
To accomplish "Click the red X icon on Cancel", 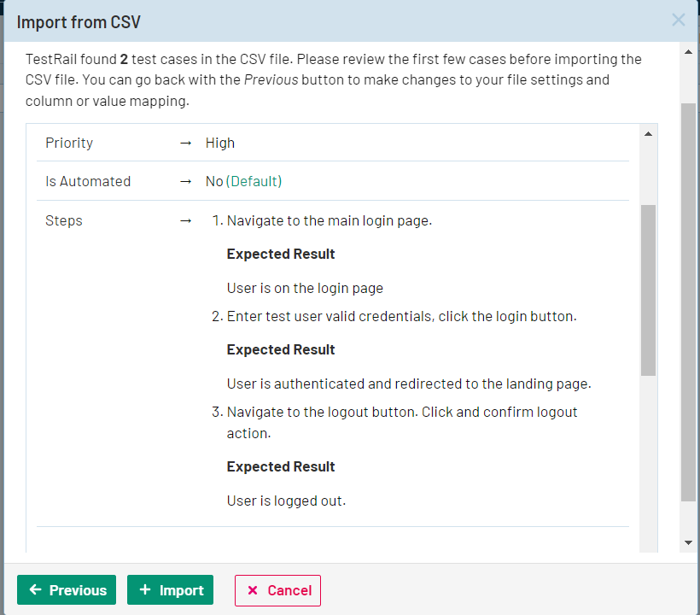I will (253, 590).
